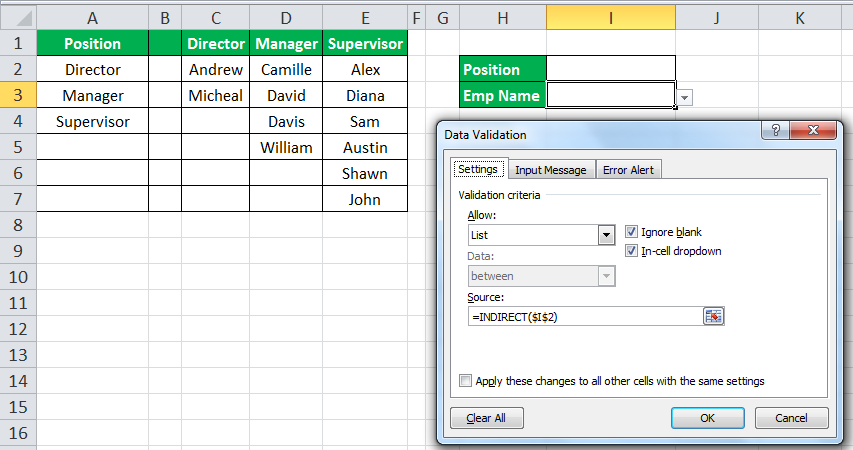853x450 pixels.
Task: Select row 16 header
Action: [x=18, y=433]
